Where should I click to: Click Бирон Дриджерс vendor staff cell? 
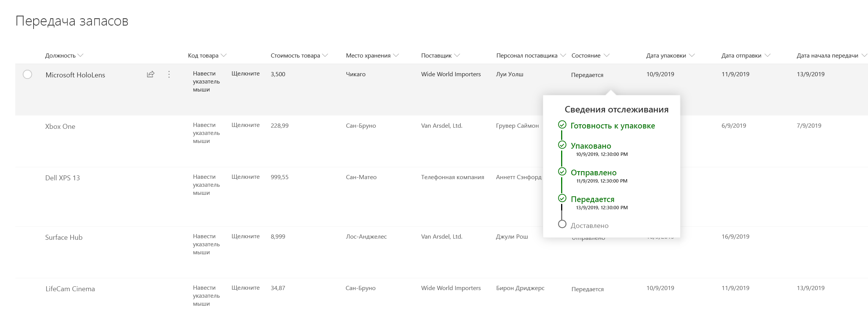(x=520, y=288)
